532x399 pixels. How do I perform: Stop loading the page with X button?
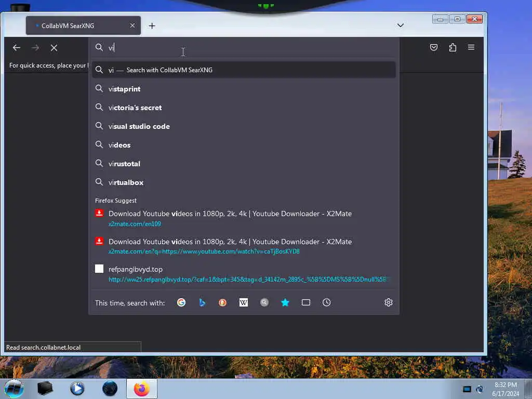[x=54, y=48]
